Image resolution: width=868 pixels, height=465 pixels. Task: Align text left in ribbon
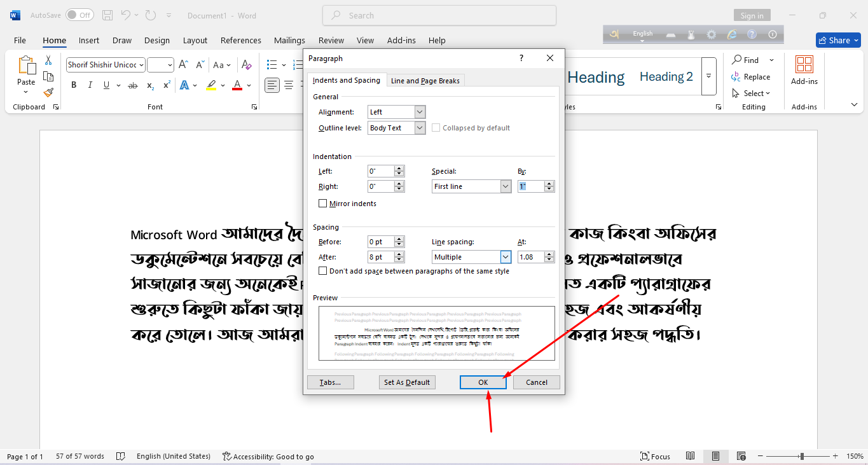tap(272, 85)
